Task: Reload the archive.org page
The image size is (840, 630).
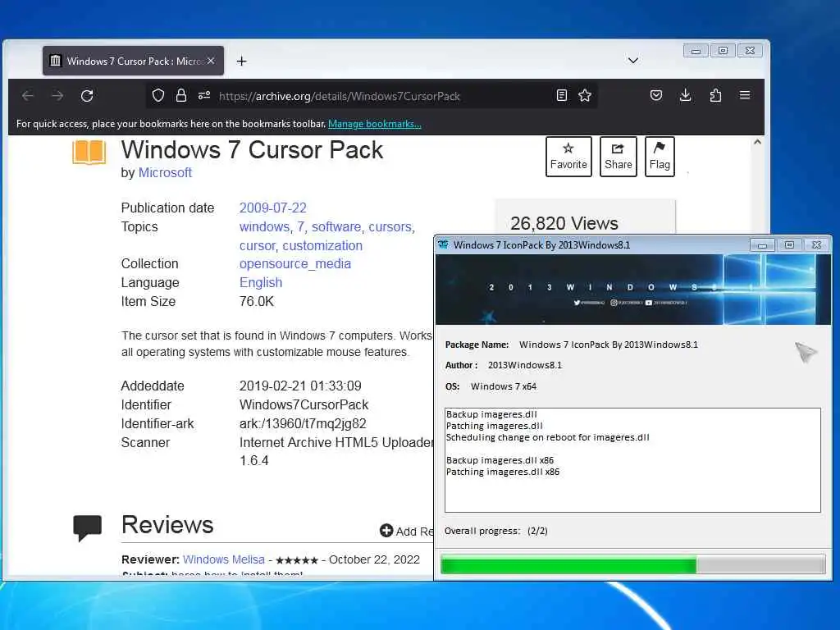Action: pyautogui.click(x=87, y=96)
